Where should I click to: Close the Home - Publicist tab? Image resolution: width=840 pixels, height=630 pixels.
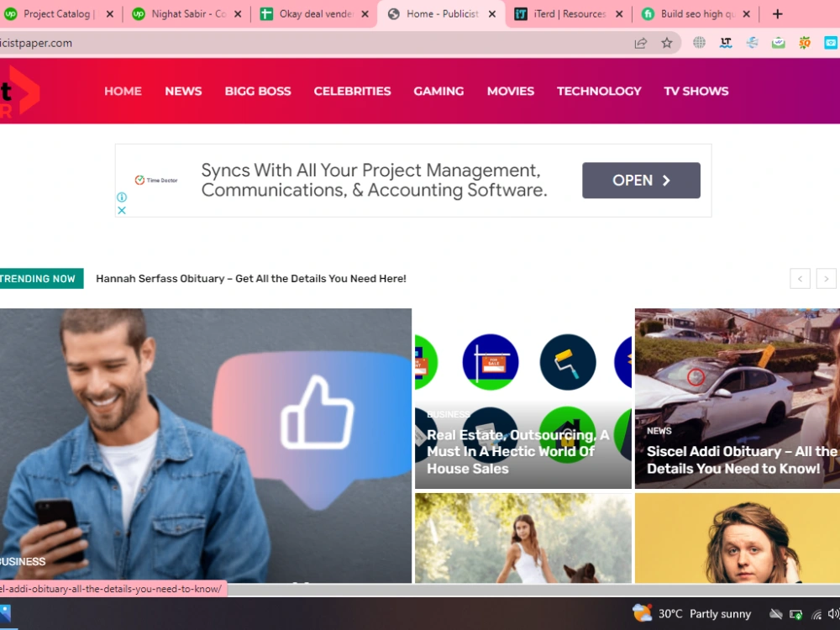tap(491, 14)
